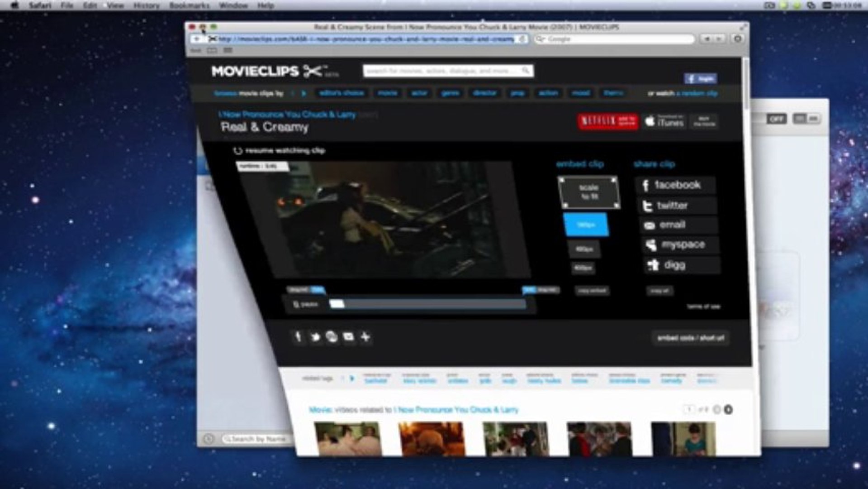Toggle the scale to fit option
Screen dimensions: 868x489
pyautogui.click(x=589, y=192)
